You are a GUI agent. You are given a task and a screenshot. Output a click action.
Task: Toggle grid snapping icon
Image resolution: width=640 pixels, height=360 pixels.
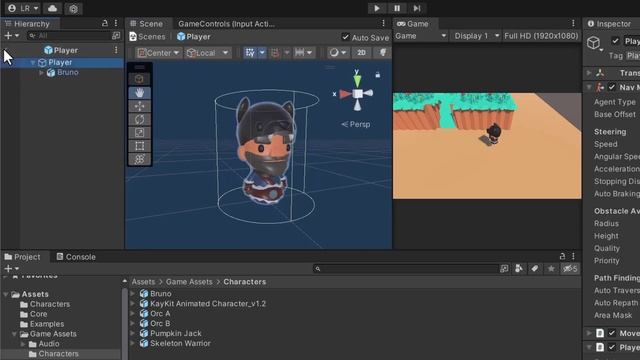[275, 52]
